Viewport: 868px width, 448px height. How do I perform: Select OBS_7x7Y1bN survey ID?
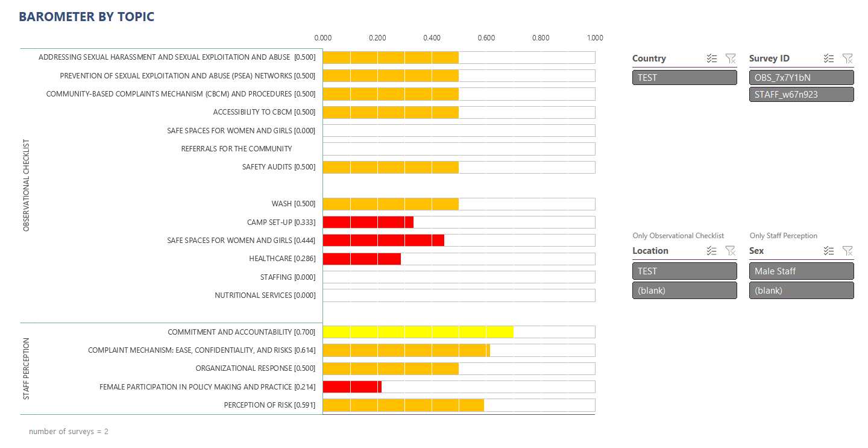point(802,77)
